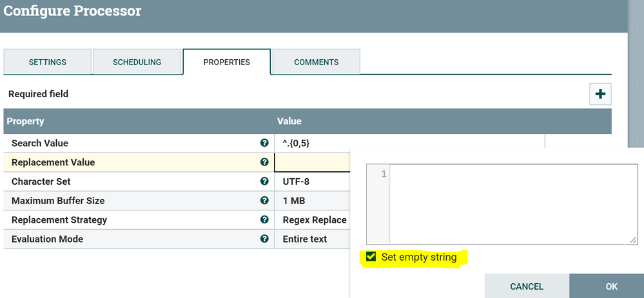Click help icon beside Replacement Value

pos(264,162)
